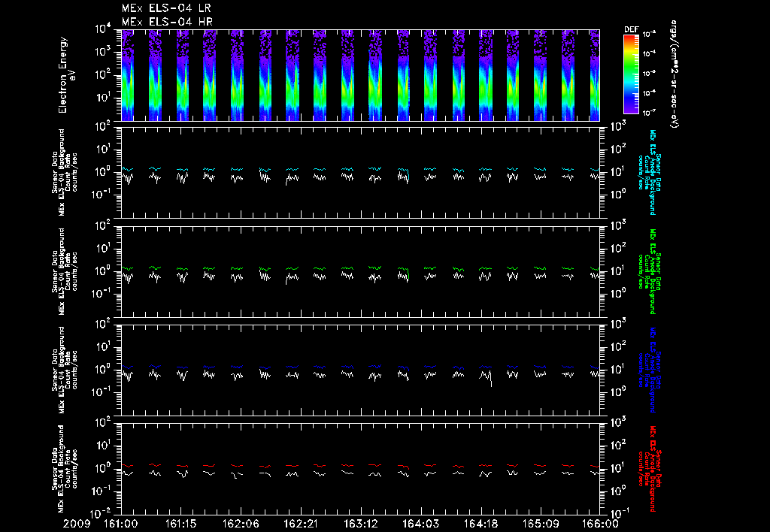Screen dimensions: 770x532
Task: Click the 'MEx ELS-04 HR' title text
Action: 167,22
